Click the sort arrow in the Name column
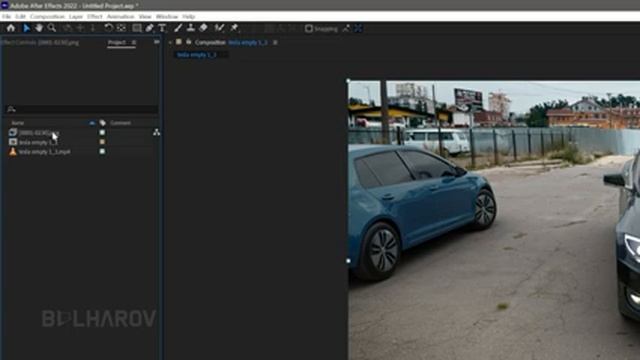The height and width of the screenshot is (360, 640). [92, 123]
